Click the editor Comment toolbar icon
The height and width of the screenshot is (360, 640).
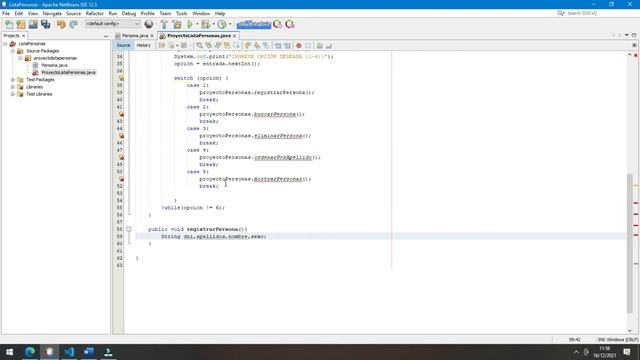pos(320,45)
